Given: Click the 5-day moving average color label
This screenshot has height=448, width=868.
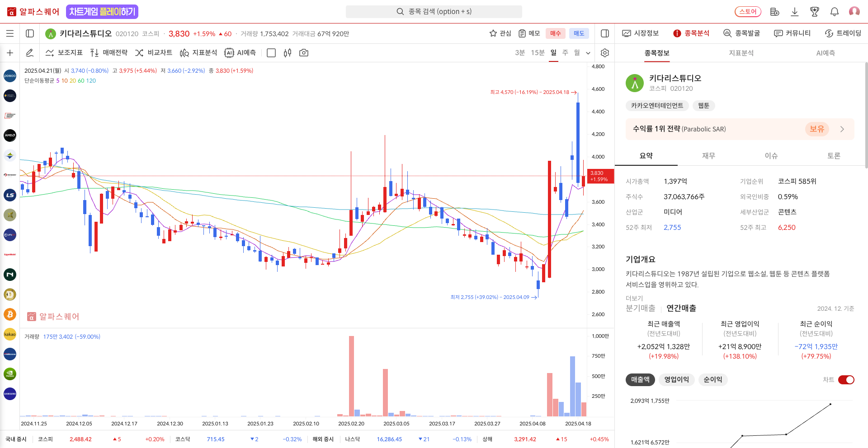Looking at the screenshot, I should click(x=58, y=81).
